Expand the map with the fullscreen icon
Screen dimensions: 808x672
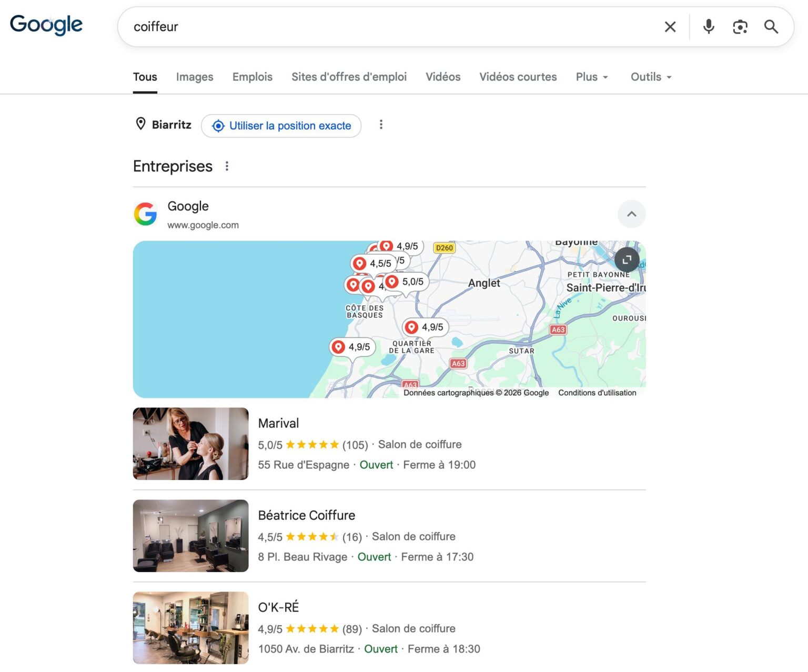coord(627,259)
